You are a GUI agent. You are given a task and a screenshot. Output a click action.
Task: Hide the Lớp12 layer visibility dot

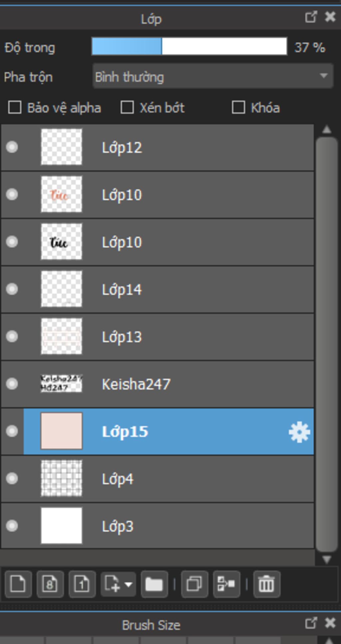[x=12, y=147]
